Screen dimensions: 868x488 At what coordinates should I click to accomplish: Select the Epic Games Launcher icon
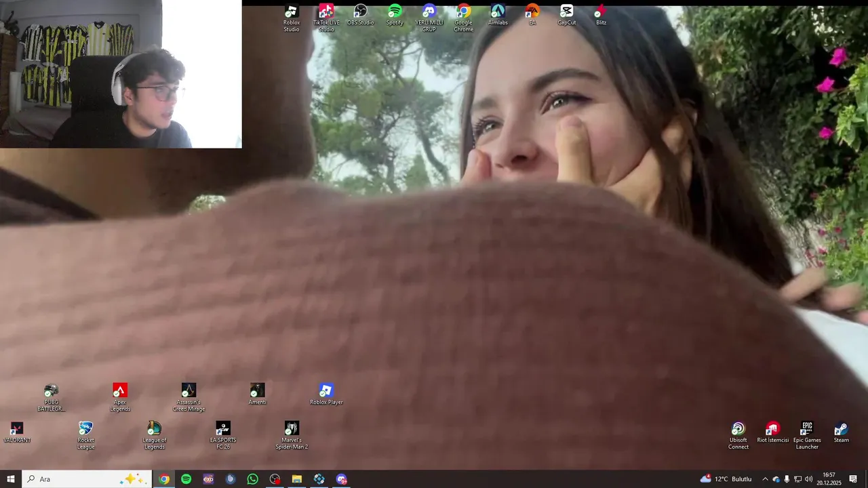tap(807, 436)
